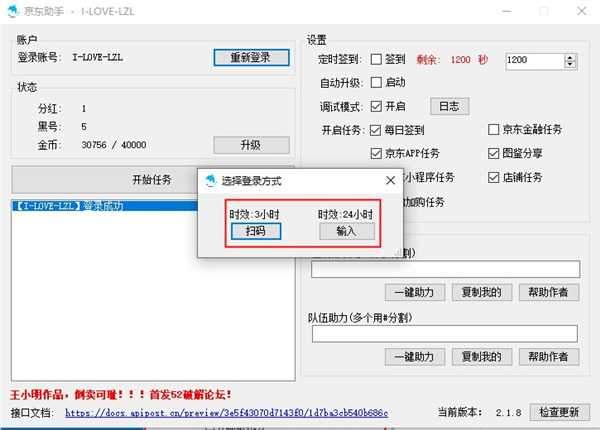Uncheck the 店铺任务 checkbox
600x430 pixels.
(494, 178)
